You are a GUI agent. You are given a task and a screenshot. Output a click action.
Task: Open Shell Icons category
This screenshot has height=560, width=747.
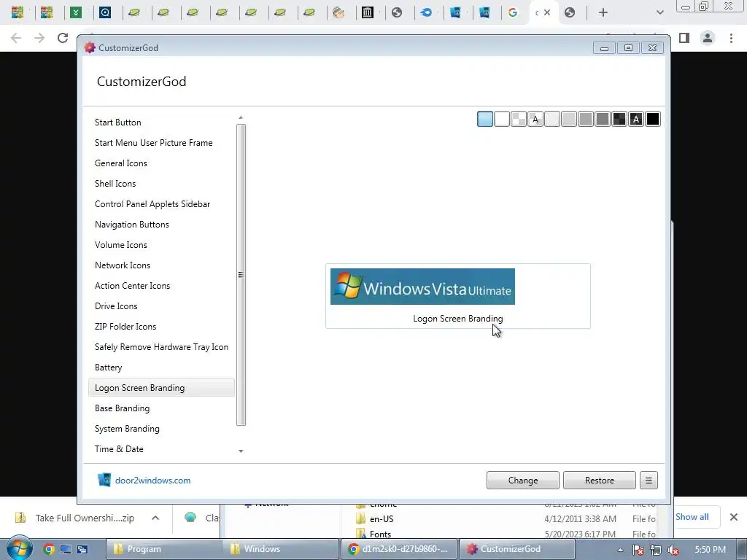[x=115, y=184]
